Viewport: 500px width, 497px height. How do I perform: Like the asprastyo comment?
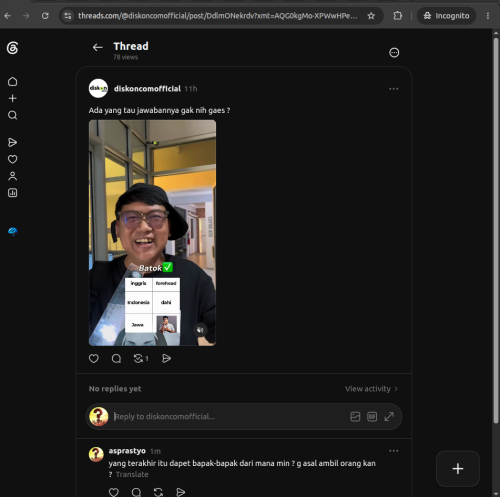[114, 492]
